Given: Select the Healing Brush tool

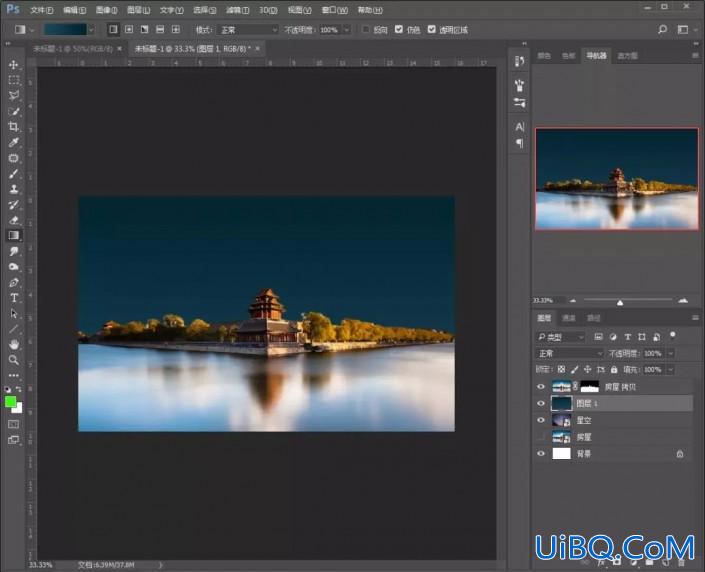Looking at the screenshot, I should 13,158.
